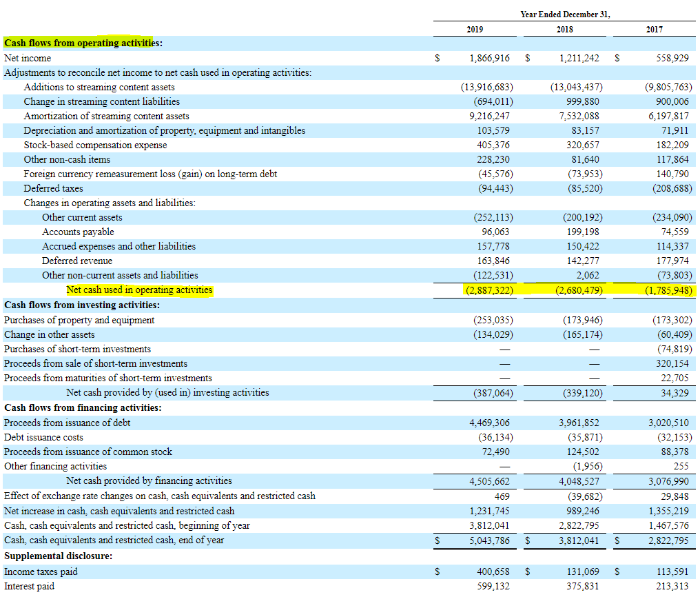This screenshot has width=700, height=597.
Task: Click the financing total 4,505,662
Action: [x=489, y=481]
